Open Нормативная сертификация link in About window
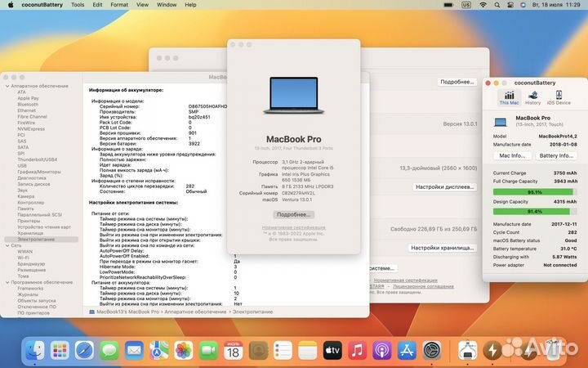The height and width of the screenshot is (368, 588). (x=294, y=227)
